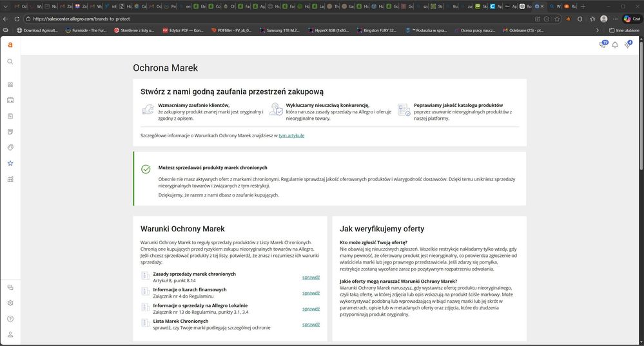Viewport: 644px width, 346px height.
Task: Open the top-right icon with badge 4
Action: point(627,45)
